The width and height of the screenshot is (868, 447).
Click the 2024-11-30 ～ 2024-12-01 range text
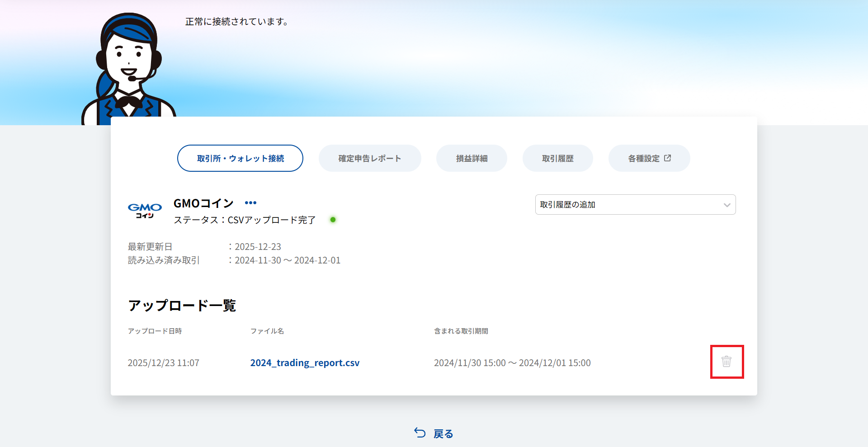[x=288, y=260]
